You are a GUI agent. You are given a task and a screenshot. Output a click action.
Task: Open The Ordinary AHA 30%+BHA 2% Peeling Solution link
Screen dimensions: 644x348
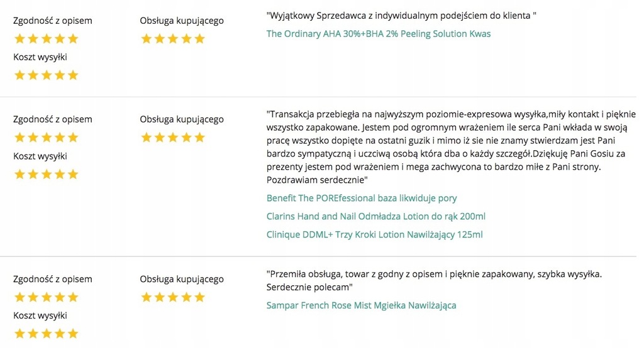click(378, 34)
